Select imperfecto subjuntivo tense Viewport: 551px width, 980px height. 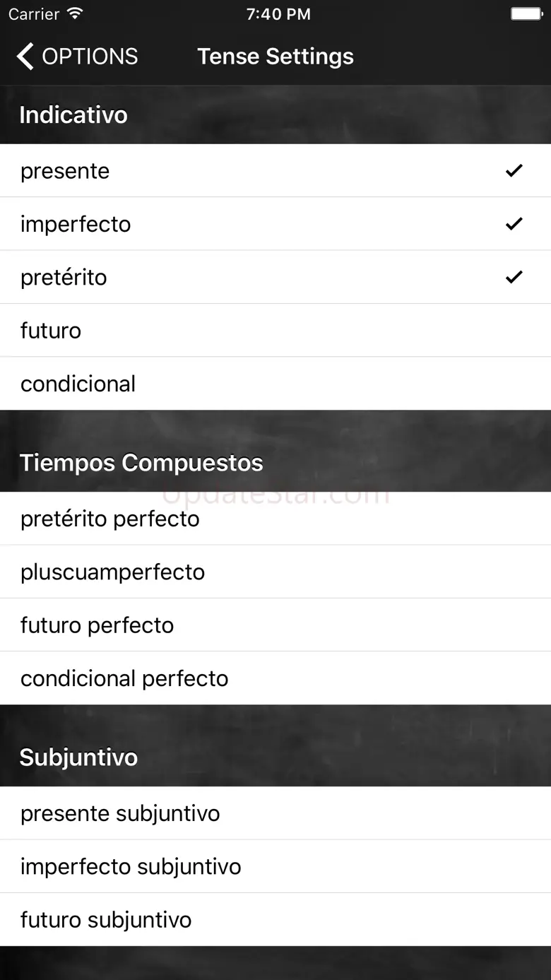(275, 866)
